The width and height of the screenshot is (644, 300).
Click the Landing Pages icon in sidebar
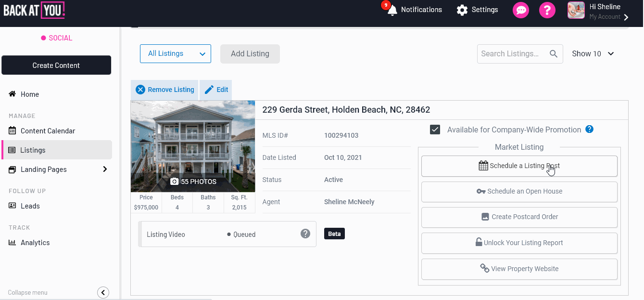tap(12, 170)
